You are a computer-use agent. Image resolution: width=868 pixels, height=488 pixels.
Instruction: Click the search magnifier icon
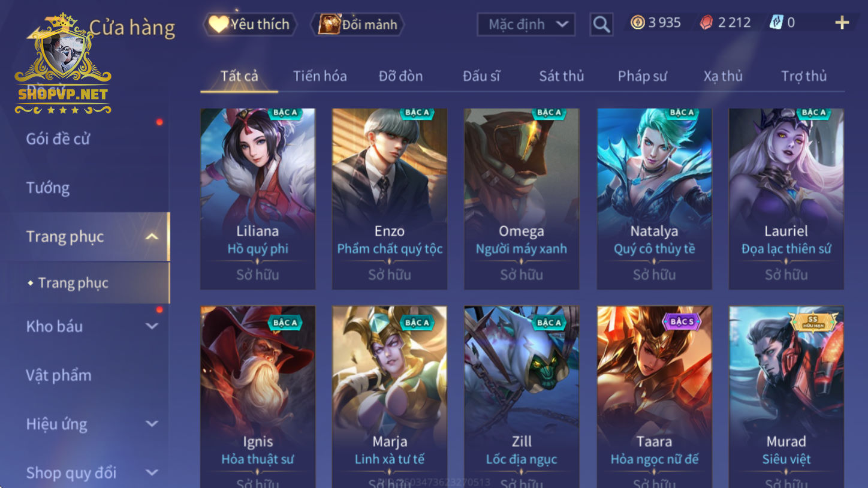point(601,25)
